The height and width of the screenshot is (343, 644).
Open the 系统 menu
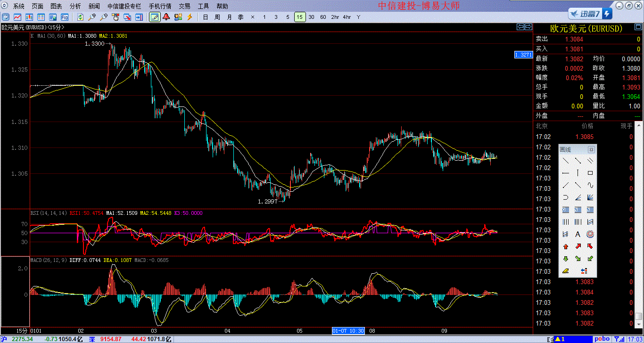[x=19, y=6]
